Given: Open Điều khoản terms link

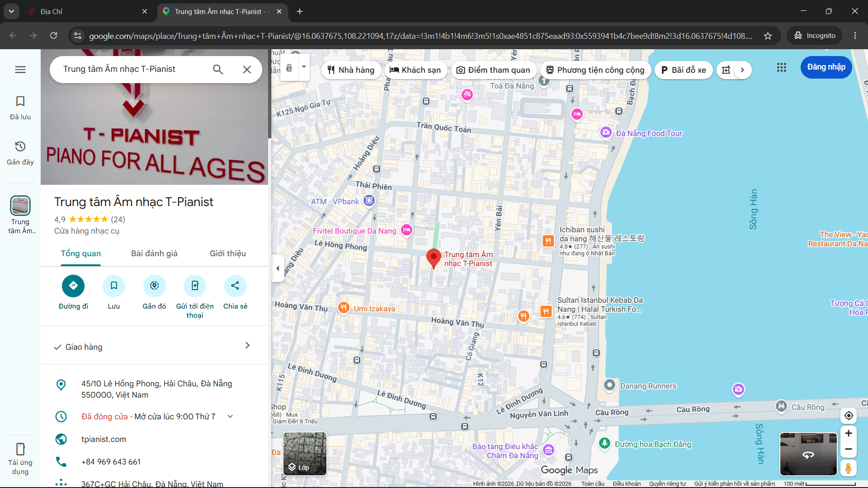Looking at the screenshot, I should coord(627,484).
